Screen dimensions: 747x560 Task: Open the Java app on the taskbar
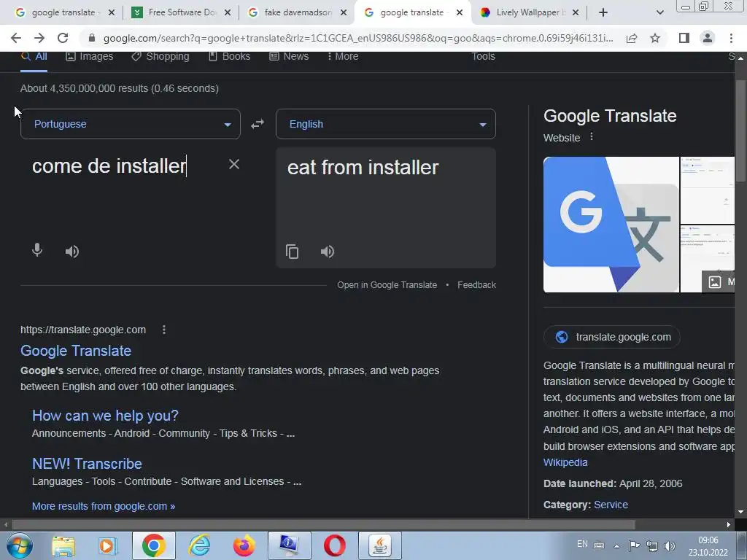tap(379, 545)
